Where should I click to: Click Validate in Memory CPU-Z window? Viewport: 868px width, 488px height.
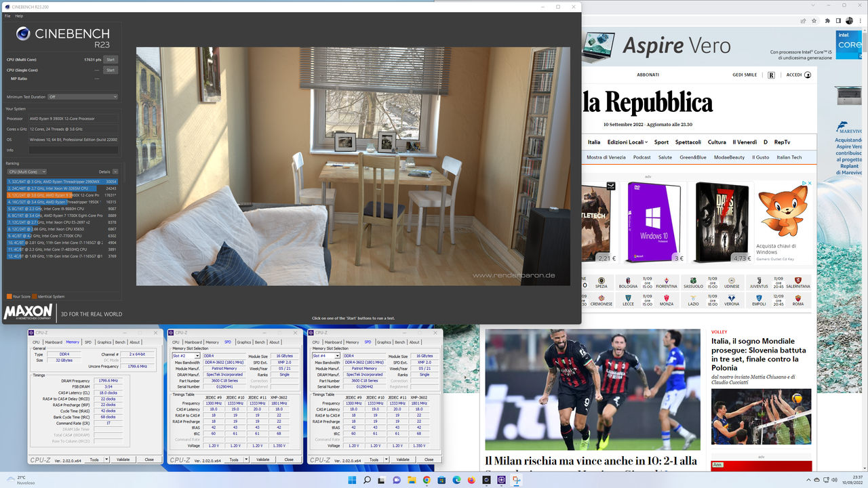coord(123,460)
